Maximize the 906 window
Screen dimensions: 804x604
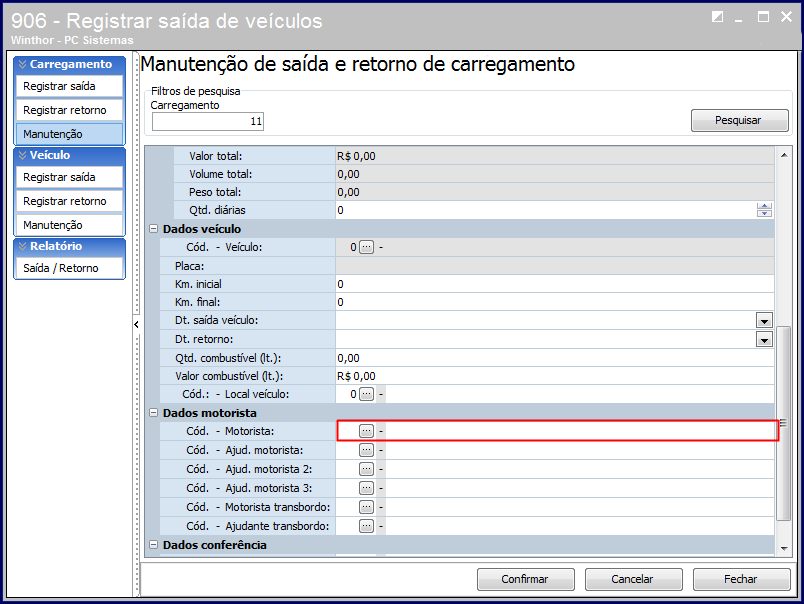click(x=763, y=17)
